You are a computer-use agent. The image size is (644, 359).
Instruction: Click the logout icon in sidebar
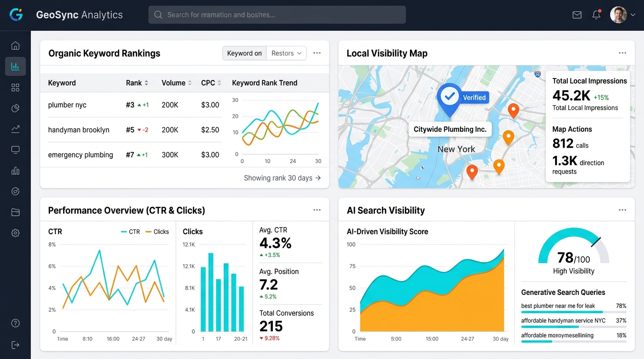15,345
